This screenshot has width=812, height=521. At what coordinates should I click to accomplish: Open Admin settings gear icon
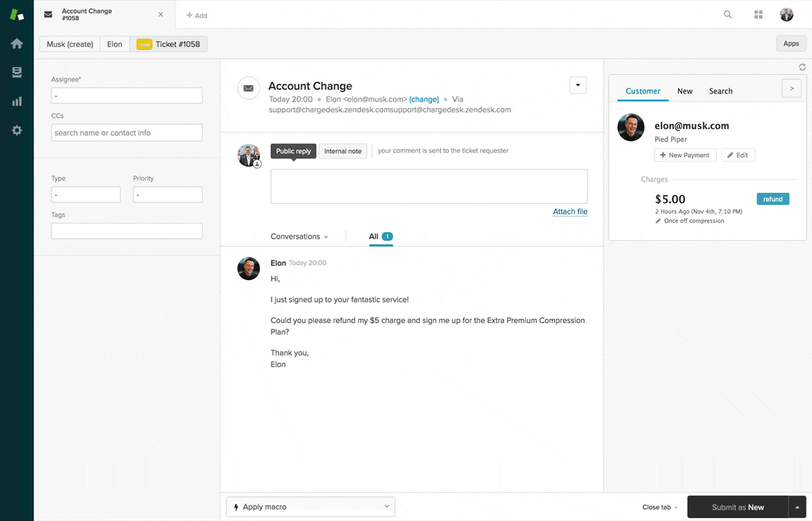[17, 131]
